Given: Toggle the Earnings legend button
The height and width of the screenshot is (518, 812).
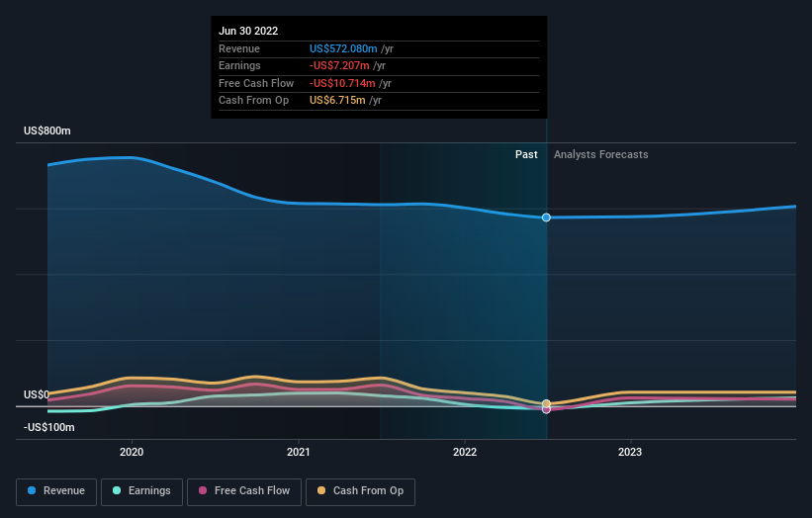Looking at the screenshot, I should [141, 491].
